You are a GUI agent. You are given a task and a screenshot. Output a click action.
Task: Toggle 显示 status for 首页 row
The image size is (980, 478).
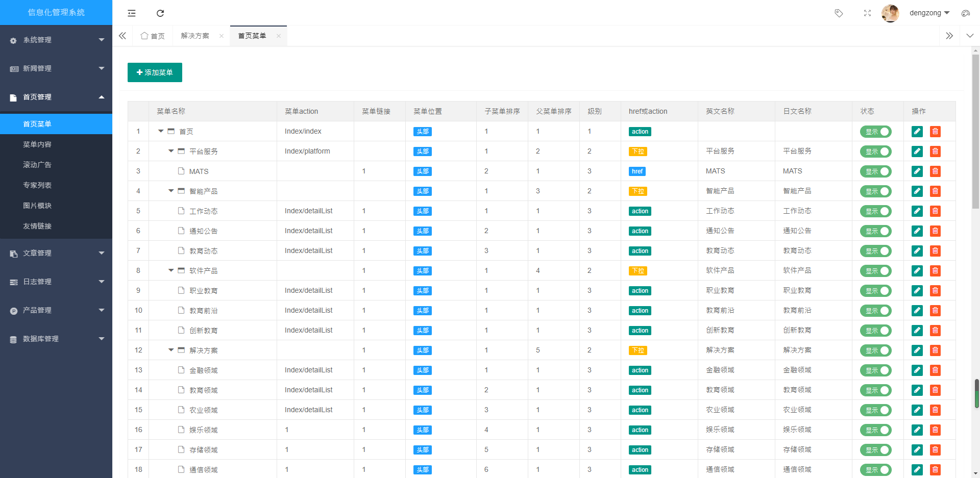[x=875, y=132]
